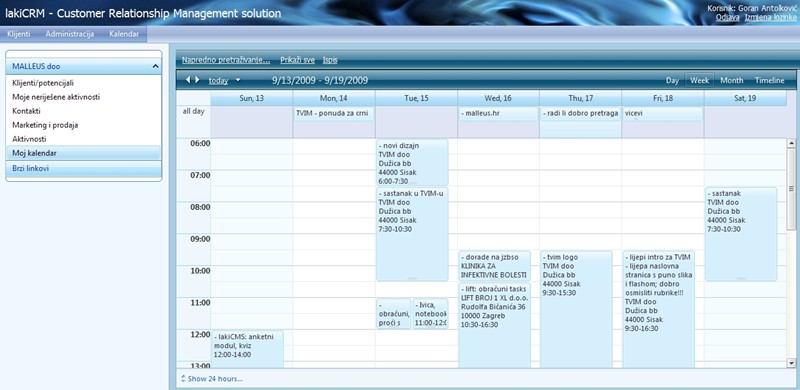This screenshot has height=390, width=800.
Task: Open the dropdown arrow beside today
Action: (237, 81)
